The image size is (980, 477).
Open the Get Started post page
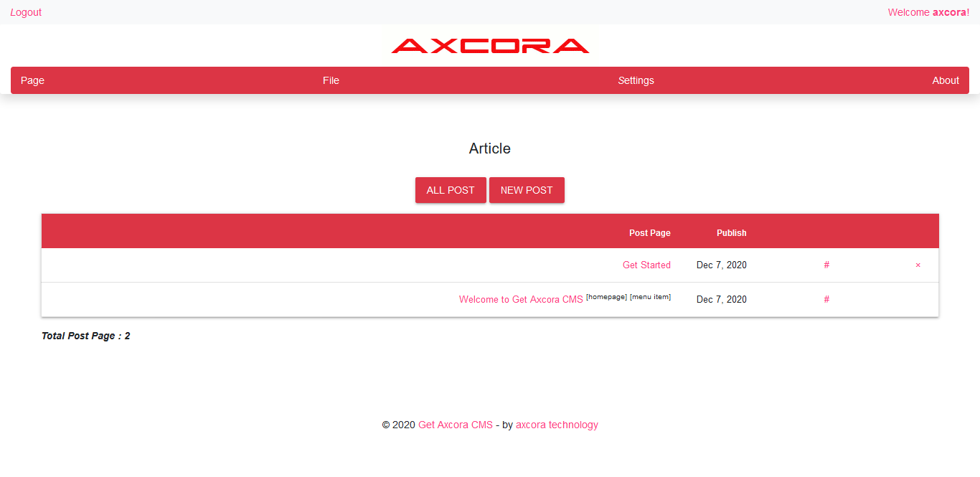(x=646, y=265)
